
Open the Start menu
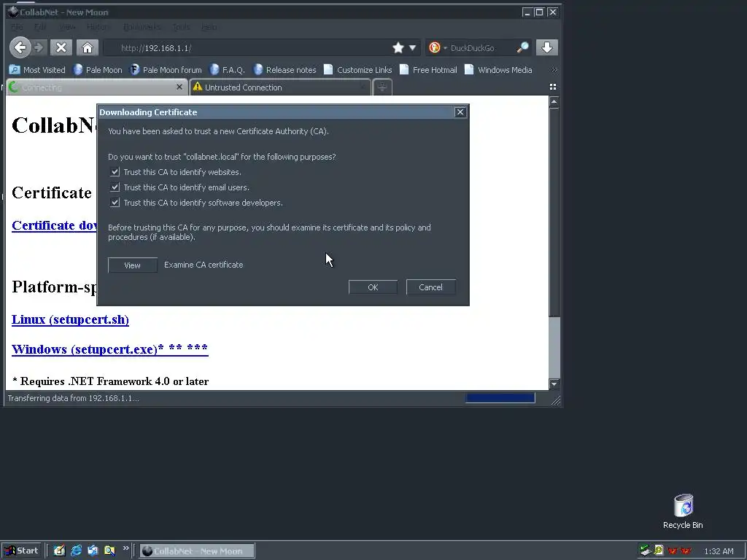[x=22, y=551]
